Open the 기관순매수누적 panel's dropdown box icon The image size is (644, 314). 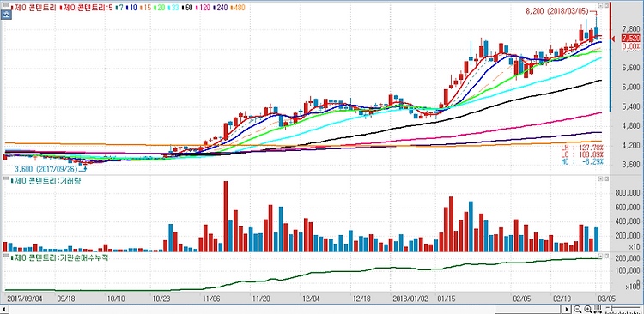pyautogui.click(x=600, y=256)
